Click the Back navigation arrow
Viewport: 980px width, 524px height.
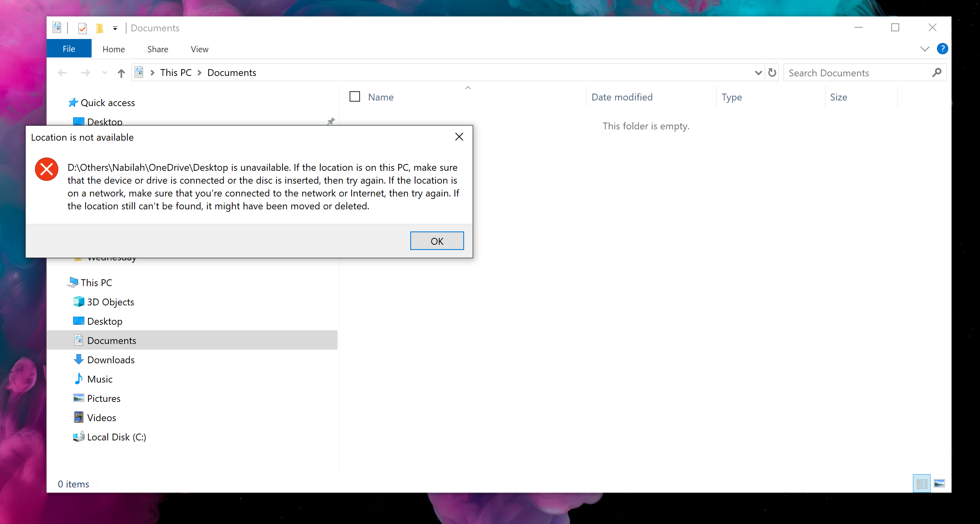point(62,73)
